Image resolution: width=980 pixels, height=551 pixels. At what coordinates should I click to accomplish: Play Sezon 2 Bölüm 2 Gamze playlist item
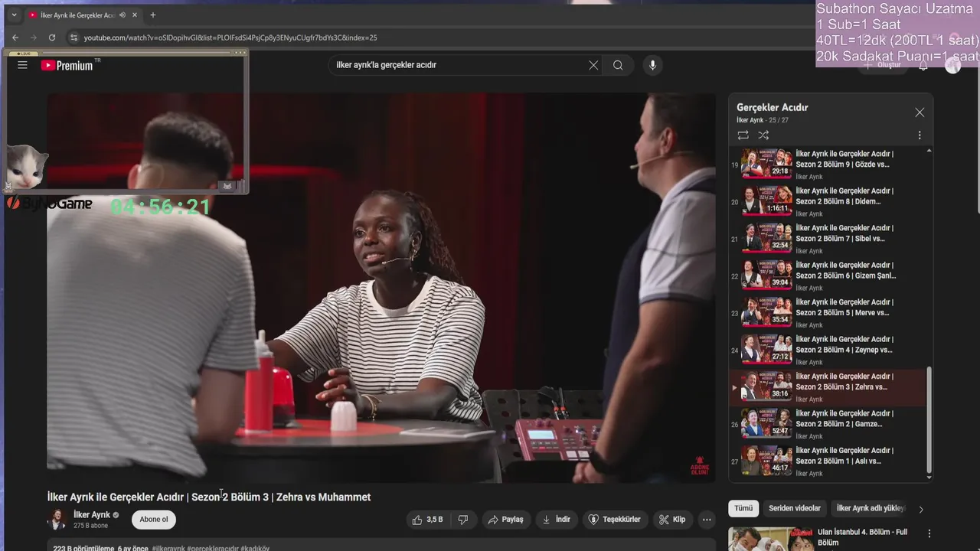tap(828, 425)
